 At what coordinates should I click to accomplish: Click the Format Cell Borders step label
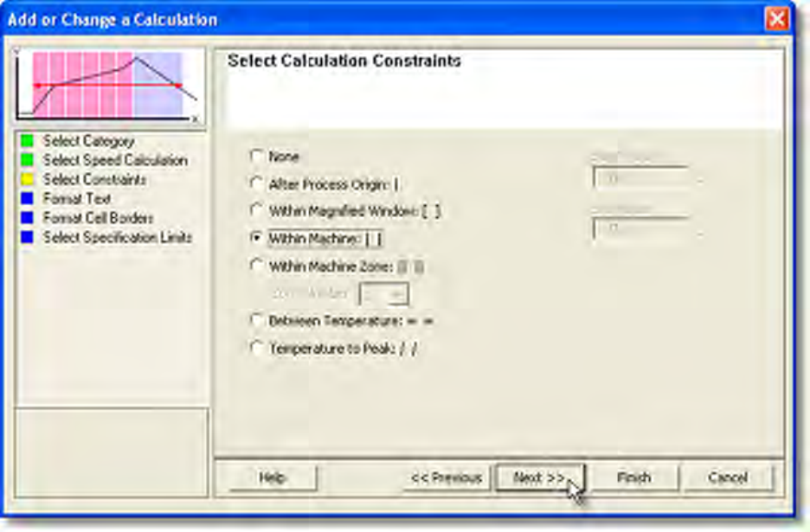(98, 217)
